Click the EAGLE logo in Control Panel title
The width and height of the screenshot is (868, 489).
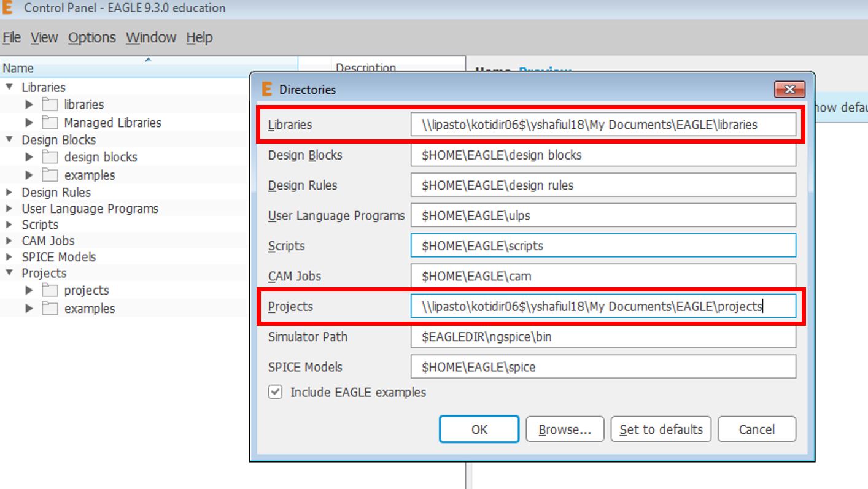pos(8,8)
